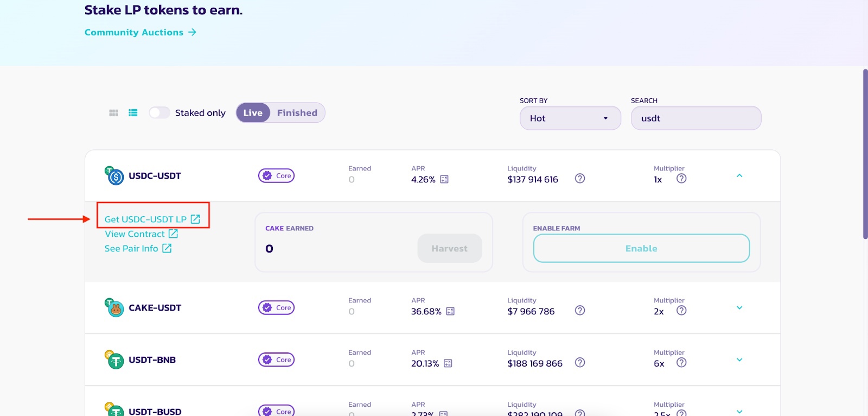Viewport: 868px width, 416px height.
Task: Switch to the Finished tab
Action: pyautogui.click(x=297, y=112)
